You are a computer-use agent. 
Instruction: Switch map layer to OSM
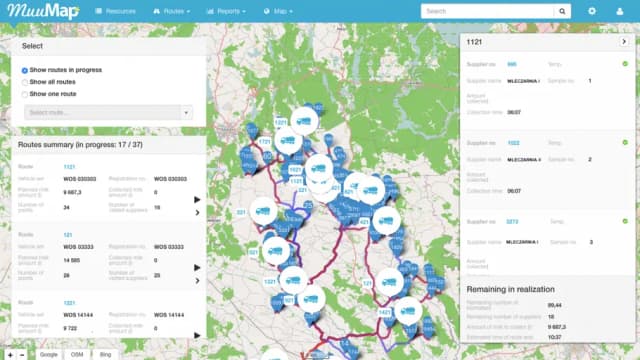pyautogui.click(x=77, y=355)
